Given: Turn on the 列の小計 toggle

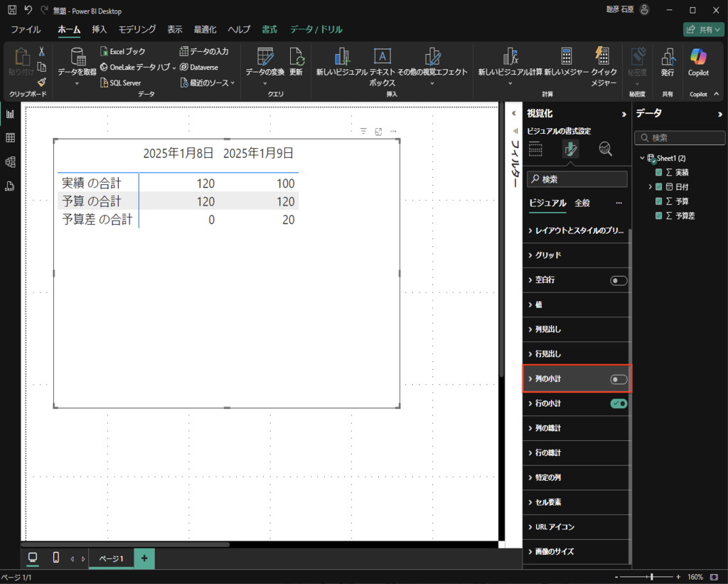Looking at the screenshot, I should 619,379.
